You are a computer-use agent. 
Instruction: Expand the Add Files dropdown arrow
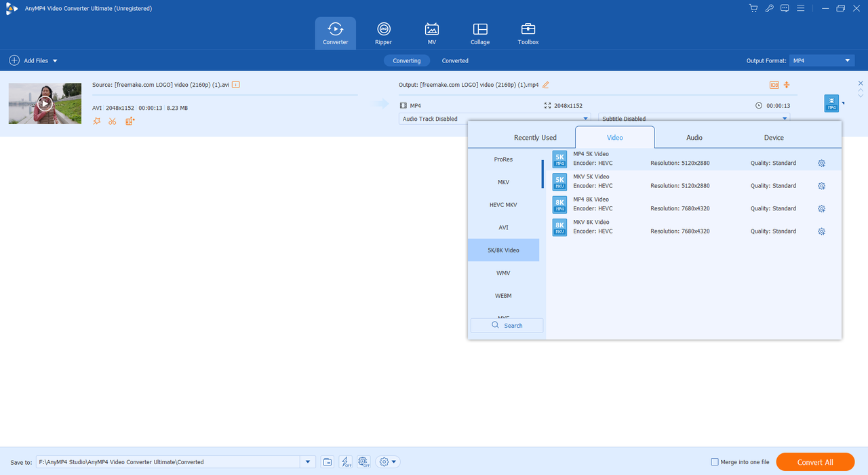[55, 61]
